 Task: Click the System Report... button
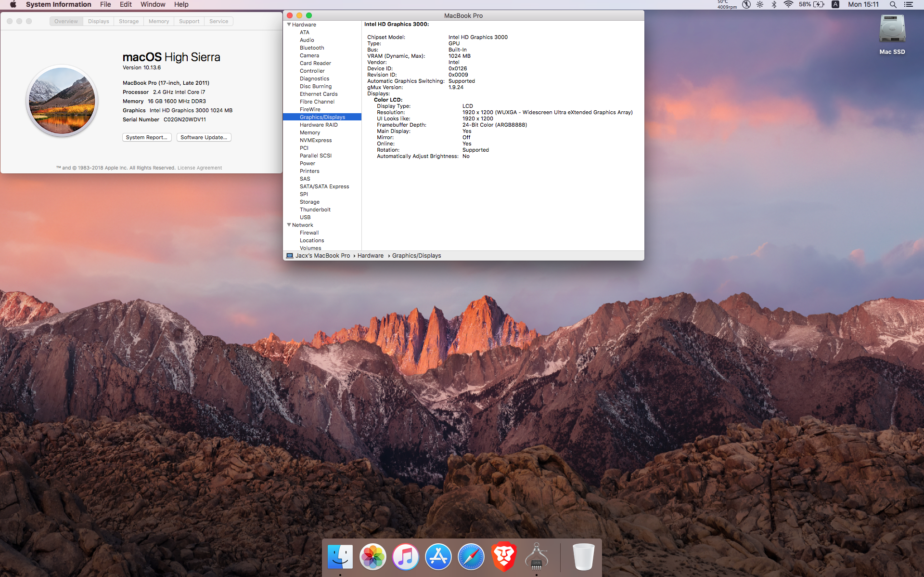[147, 137]
